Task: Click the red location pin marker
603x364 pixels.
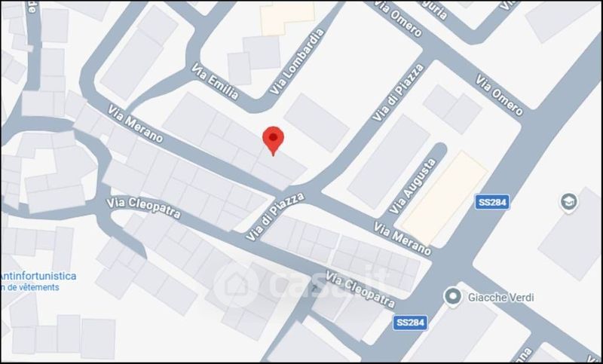Action: [x=273, y=141]
